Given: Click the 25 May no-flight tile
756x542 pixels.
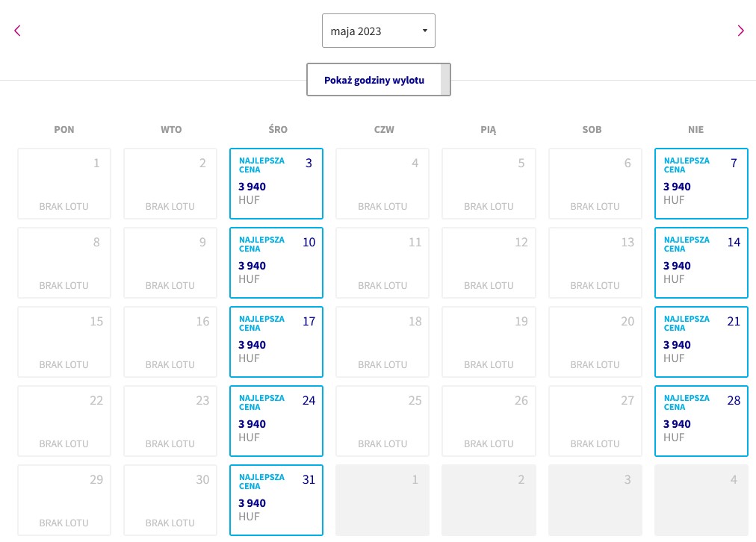Looking at the screenshot, I should pyautogui.click(x=382, y=420).
